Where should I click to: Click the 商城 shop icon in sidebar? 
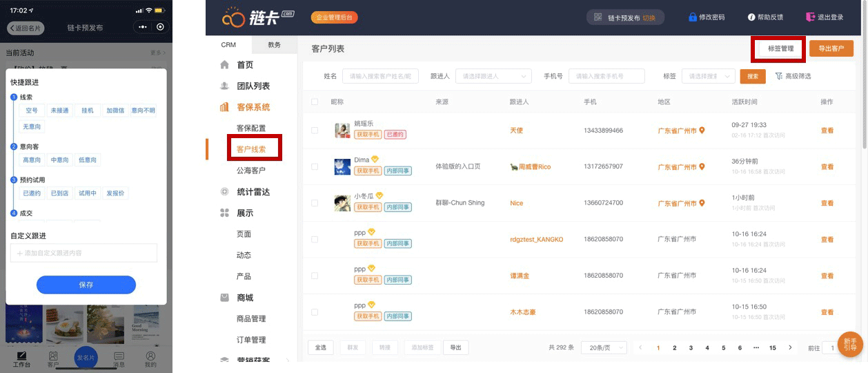click(224, 298)
